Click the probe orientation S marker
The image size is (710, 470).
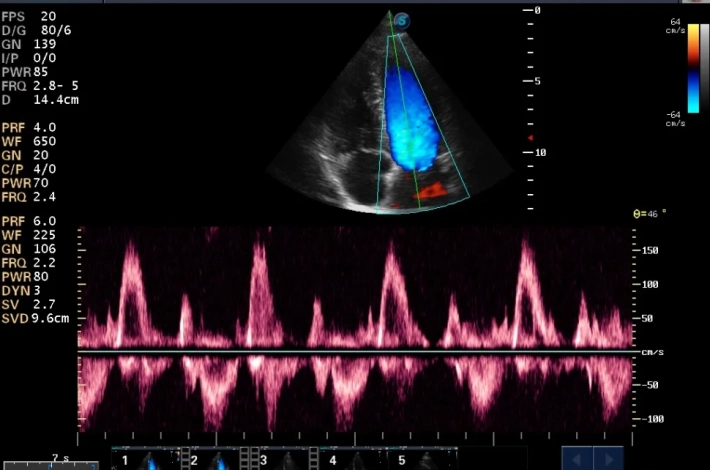click(x=402, y=20)
